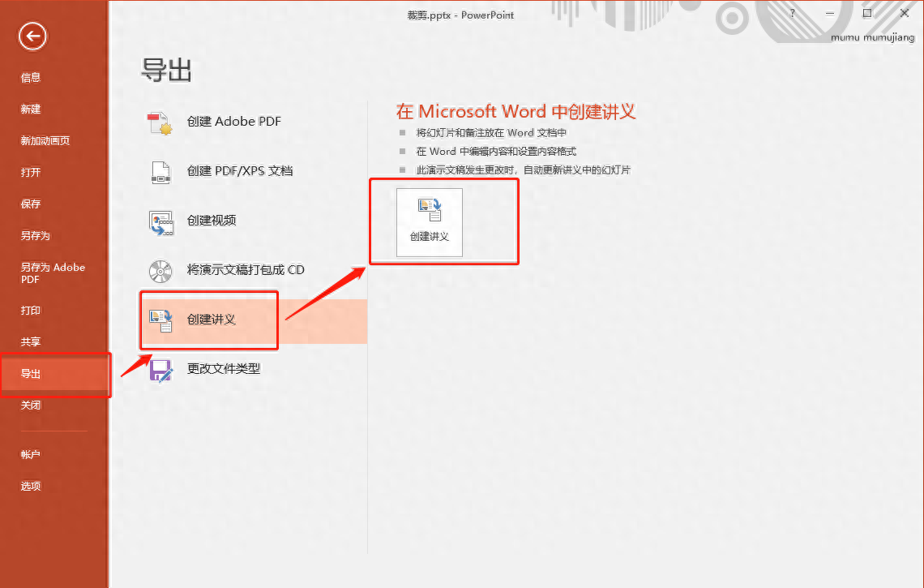
Task: Click the change file type floppy icon
Action: (160, 371)
